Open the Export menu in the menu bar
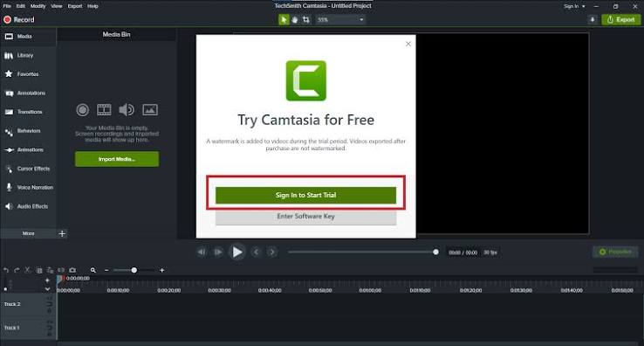 pos(75,6)
